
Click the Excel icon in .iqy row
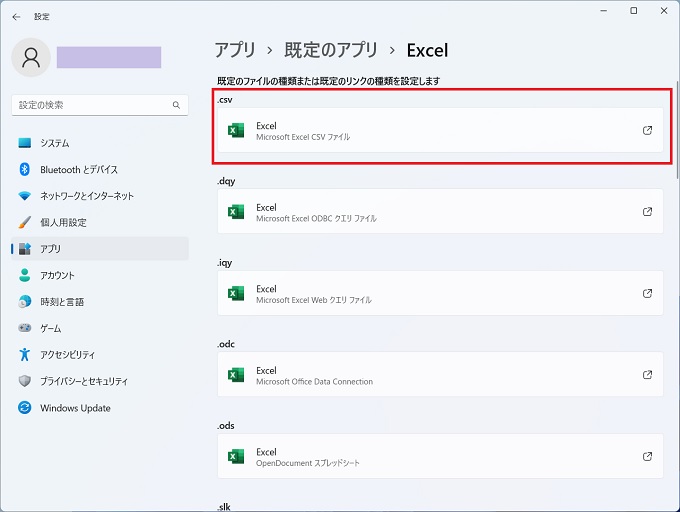point(236,293)
